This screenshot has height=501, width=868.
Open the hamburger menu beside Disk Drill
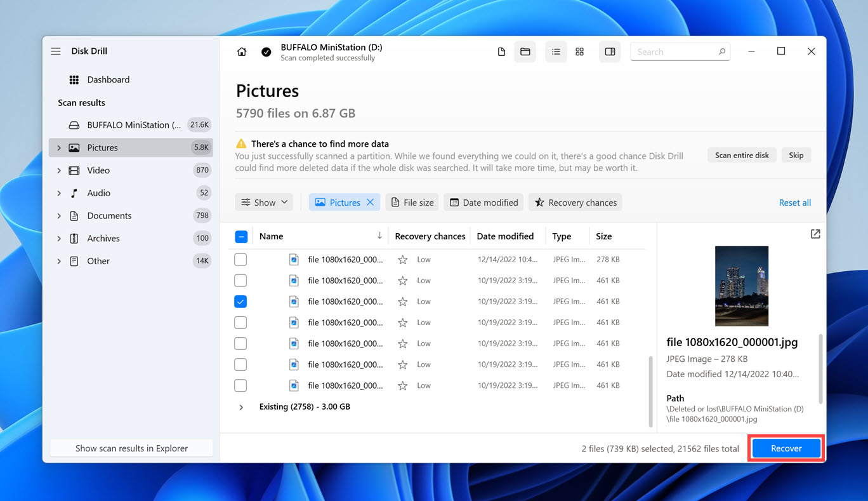coord(56,51)
